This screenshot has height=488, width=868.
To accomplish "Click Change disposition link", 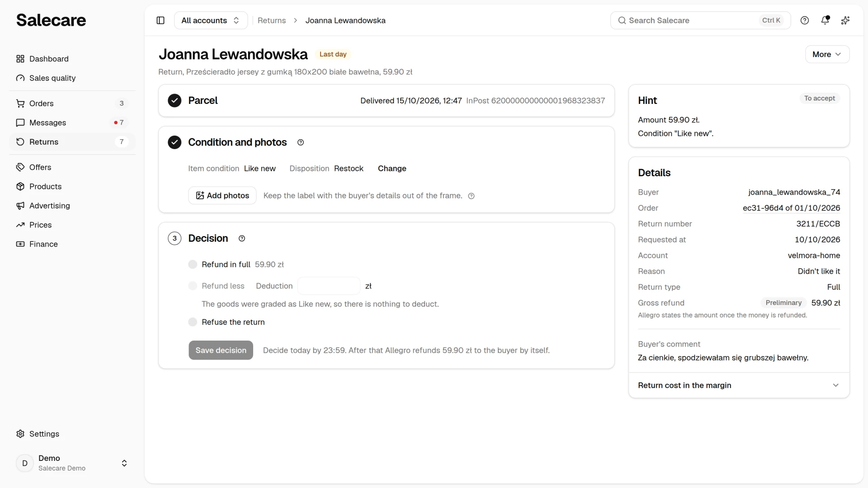I will coord(392,169).
